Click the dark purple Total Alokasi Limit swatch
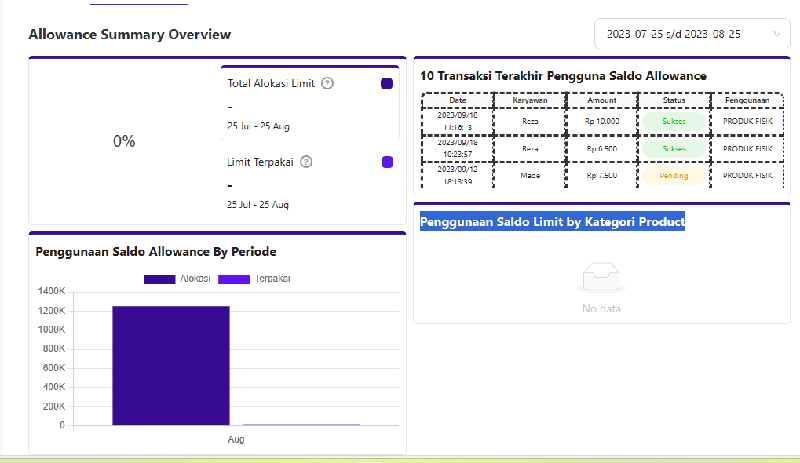This screenshot has height=463, width=800. pos(387,84)
